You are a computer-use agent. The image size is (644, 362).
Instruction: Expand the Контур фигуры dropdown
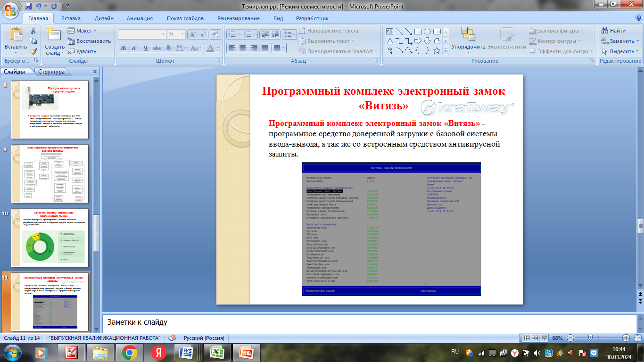click(556, 41)
